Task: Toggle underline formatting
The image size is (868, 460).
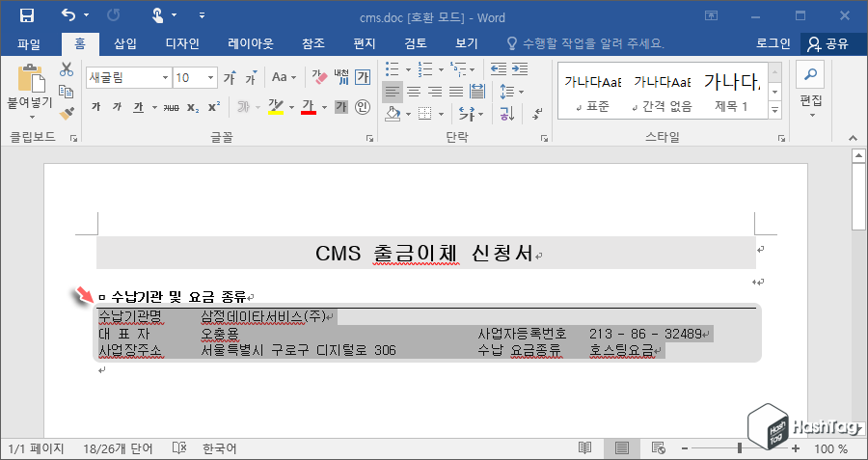Action: 138,107
